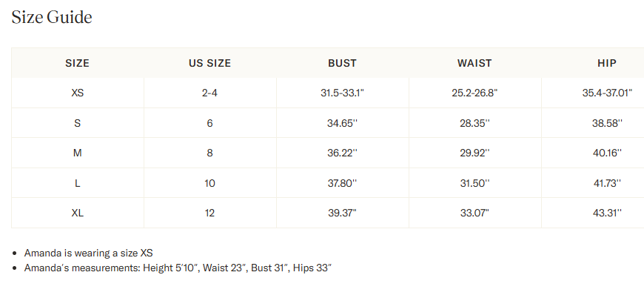The width and height of the screenshot is (644, 295).
Task: Click the 40.16" hip cell
Action: click(607, 153)
